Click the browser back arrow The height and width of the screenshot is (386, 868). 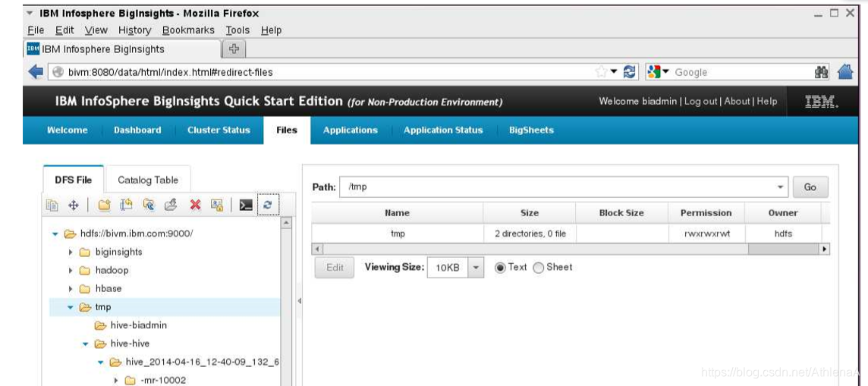click(36, 72)
